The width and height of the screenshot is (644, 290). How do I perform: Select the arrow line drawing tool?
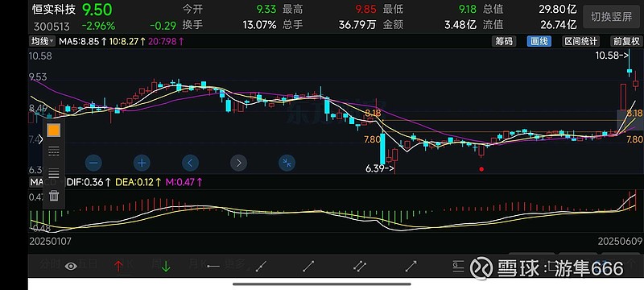click(x=411, y=267)
